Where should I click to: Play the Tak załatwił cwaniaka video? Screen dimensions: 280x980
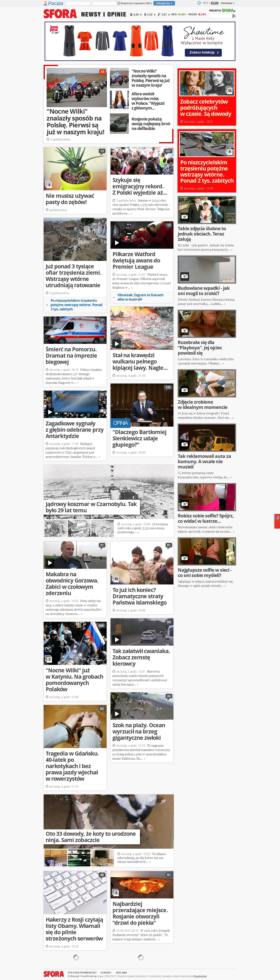(117, 640)
